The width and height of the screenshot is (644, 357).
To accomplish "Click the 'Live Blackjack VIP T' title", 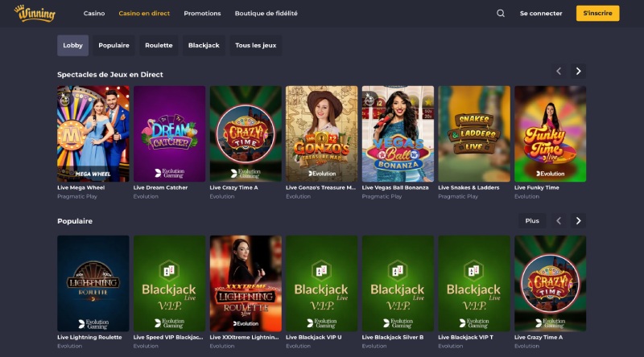I will pos(466,338).
